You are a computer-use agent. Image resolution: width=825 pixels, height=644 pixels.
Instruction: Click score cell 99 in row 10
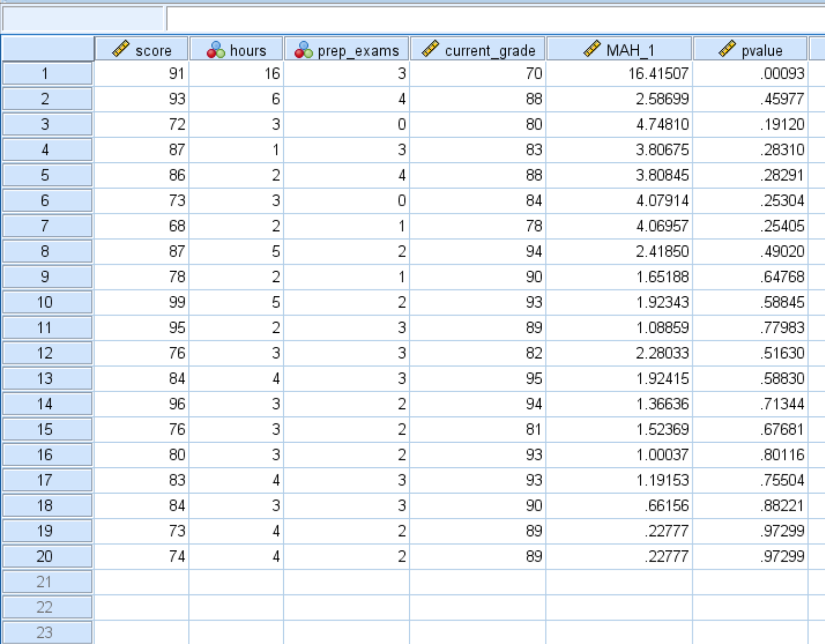[x=142, y=302]
